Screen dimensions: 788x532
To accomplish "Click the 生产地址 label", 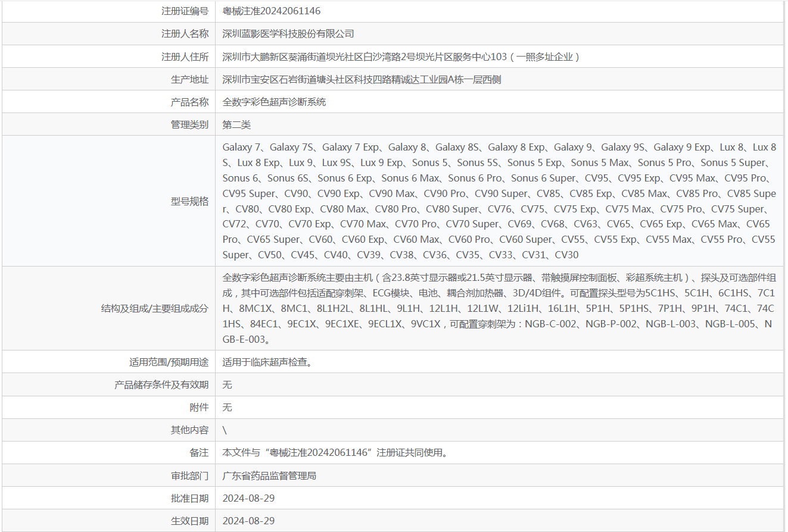I will [190, 79].
